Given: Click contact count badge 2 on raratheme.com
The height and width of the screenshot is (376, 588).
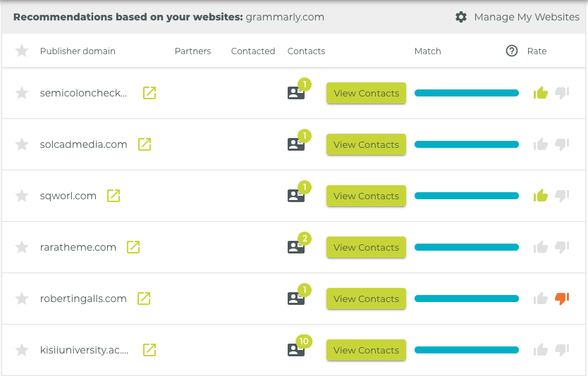Looking at the screenshot, I should point(305,239).
